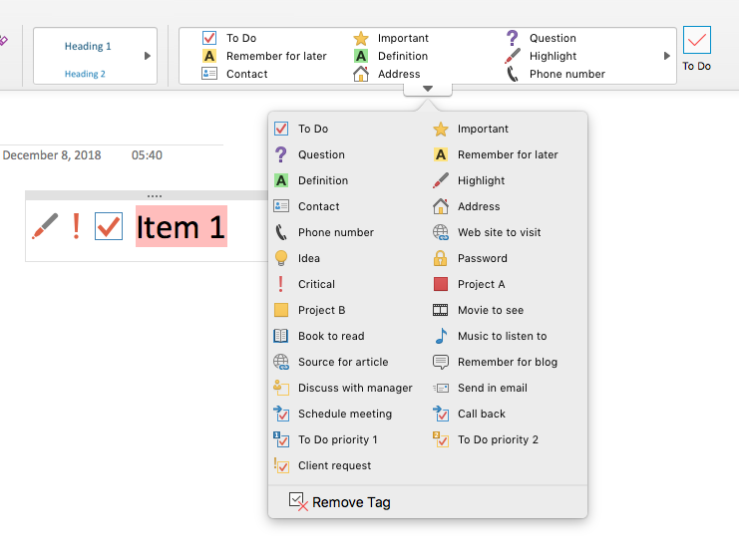Apply Definition tag from dropdown list
The image size is (739, 560).
pos(311,180)
